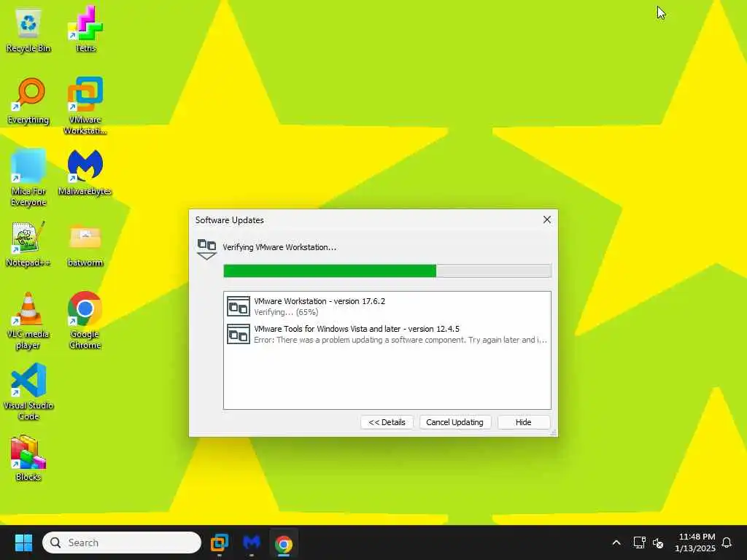Click the VMware download icon beside Verifying text
The height and width of the screenshot is (560, 747).
point(206,249)
